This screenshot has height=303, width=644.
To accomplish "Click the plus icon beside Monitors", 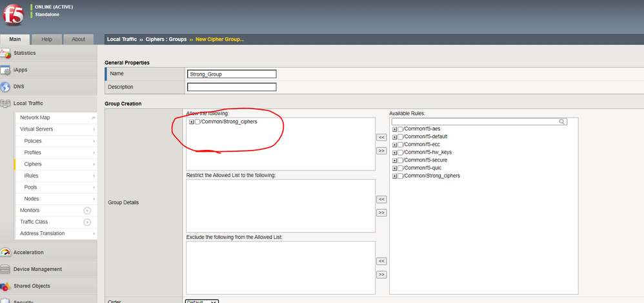I will pos(87,211).
